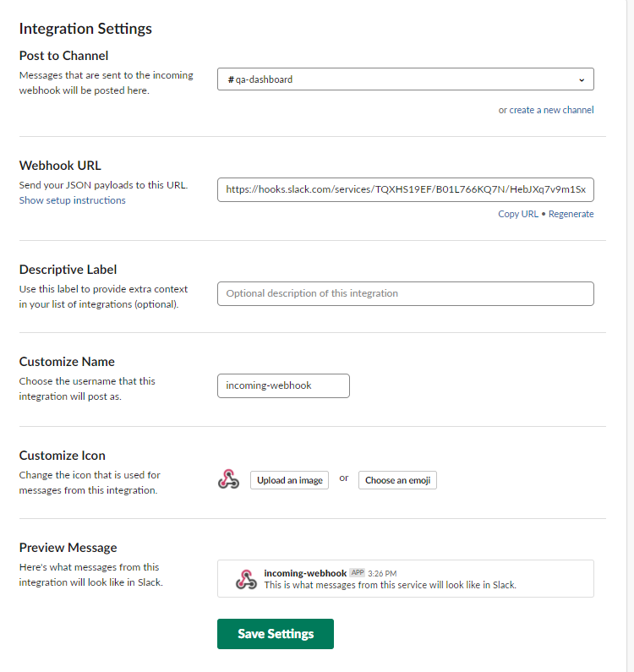Click the 3:26 PM timestamp in preview

click(382, 573)
